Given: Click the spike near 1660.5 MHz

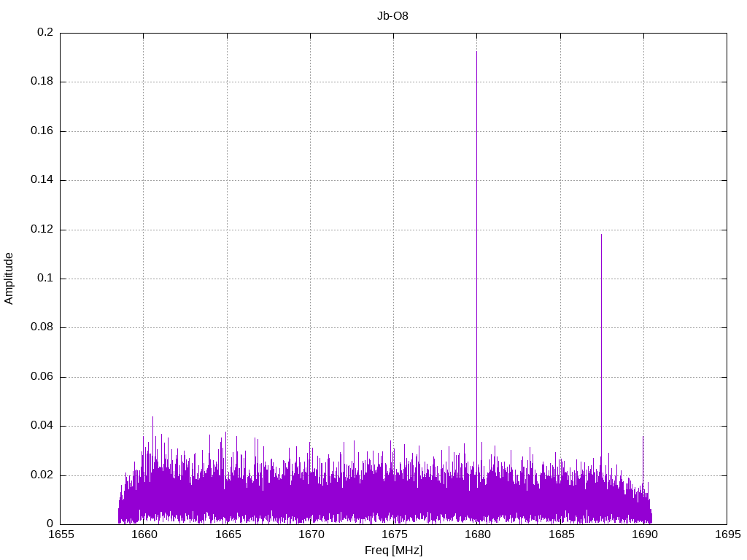Looking at the screenshot, I should point(152,430).
